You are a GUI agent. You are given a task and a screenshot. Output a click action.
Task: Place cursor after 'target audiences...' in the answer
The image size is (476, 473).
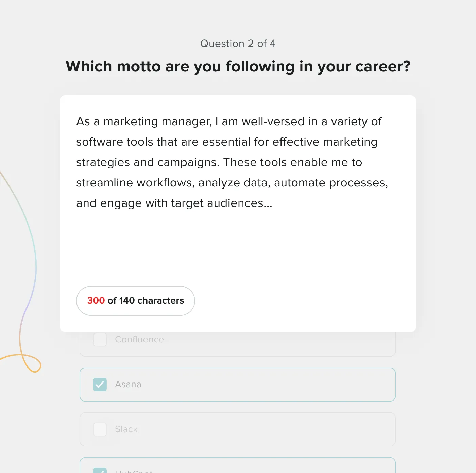[x=273, y=203]
